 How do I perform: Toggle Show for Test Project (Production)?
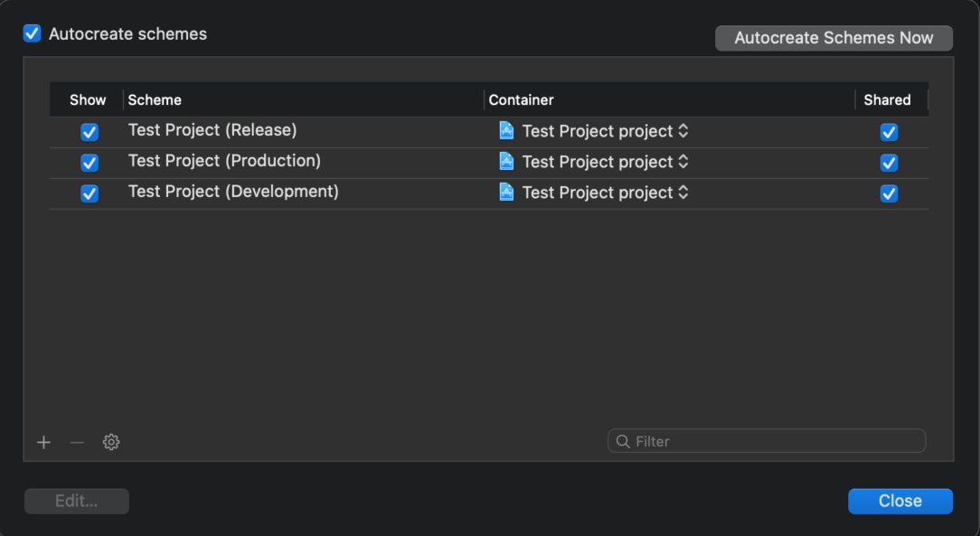coord(90,163)
